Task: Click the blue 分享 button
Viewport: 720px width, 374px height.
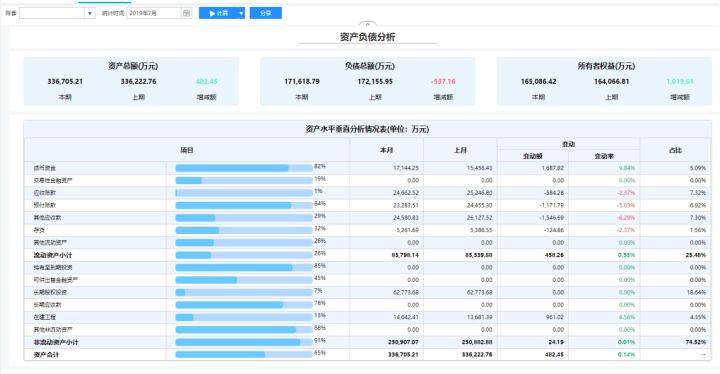Action: (266, 13)
